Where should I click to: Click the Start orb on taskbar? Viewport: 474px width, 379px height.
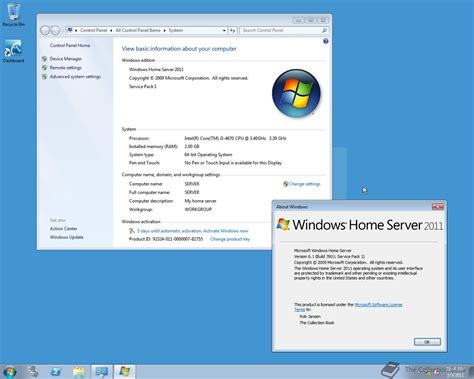pos(9,372)
